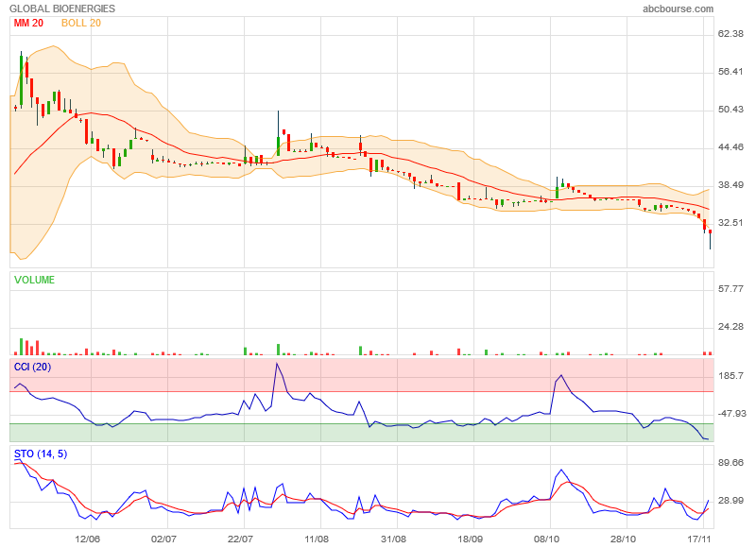Click the last red candlestick at chart end

click(710, 240)
